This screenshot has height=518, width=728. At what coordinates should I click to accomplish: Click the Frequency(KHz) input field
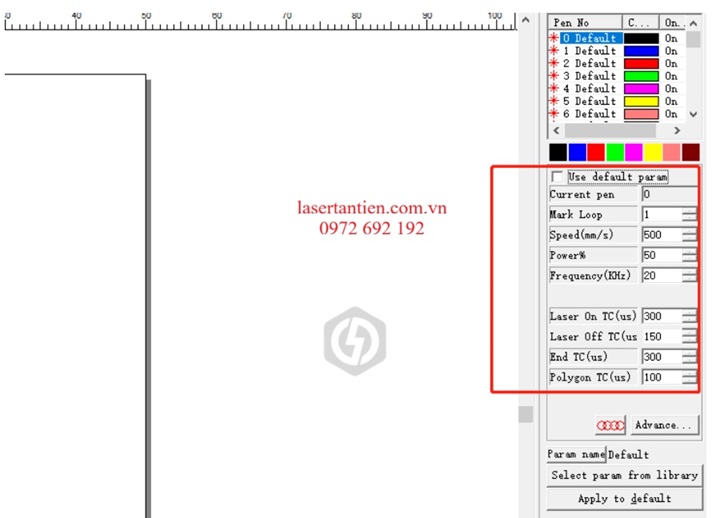[660, 276]
